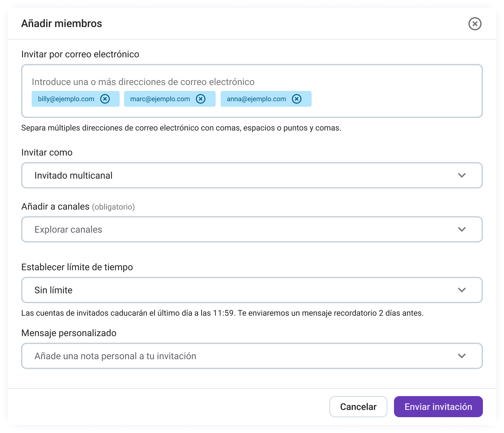Expand the personal note invitation field
The height and width of the screenshot is (433, 504).
pyautogui.click(x=231, y=356)
